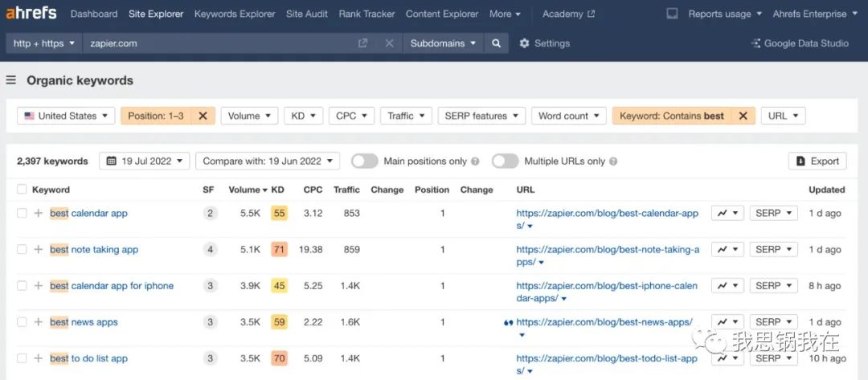Open the Dashboard menu item
The height and width of the screenshot is (380, 868).
tap(94, 14)
